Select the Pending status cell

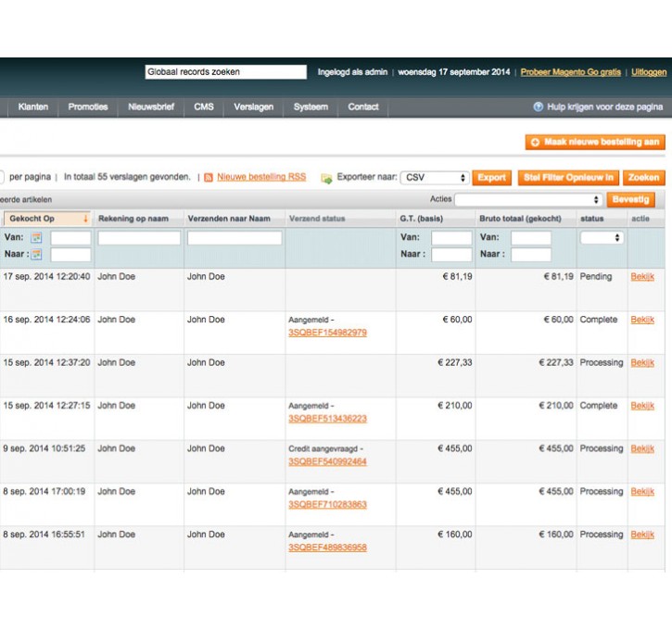602,289
